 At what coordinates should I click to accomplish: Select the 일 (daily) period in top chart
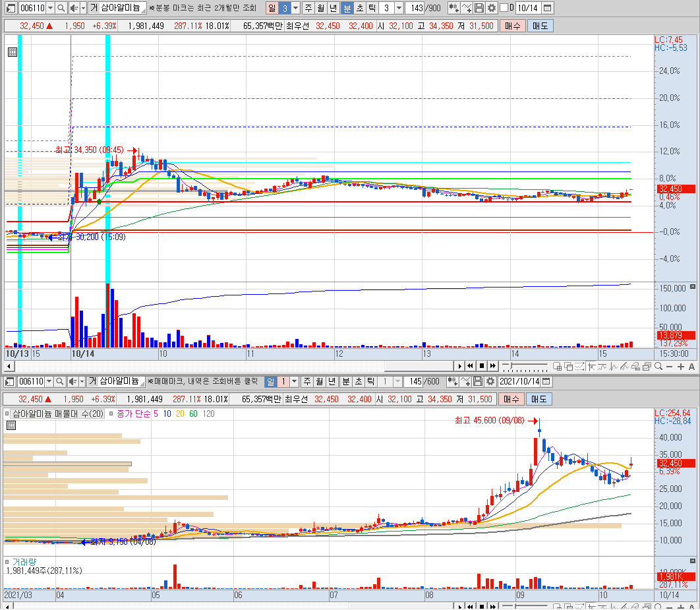[x=272, y=8]
